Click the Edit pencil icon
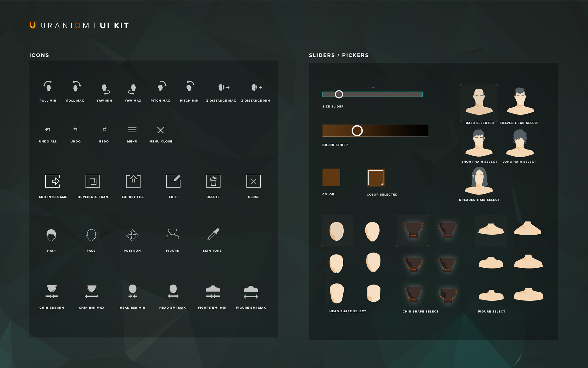The width and height of the screenshot is (588, 368). [173, 181]
